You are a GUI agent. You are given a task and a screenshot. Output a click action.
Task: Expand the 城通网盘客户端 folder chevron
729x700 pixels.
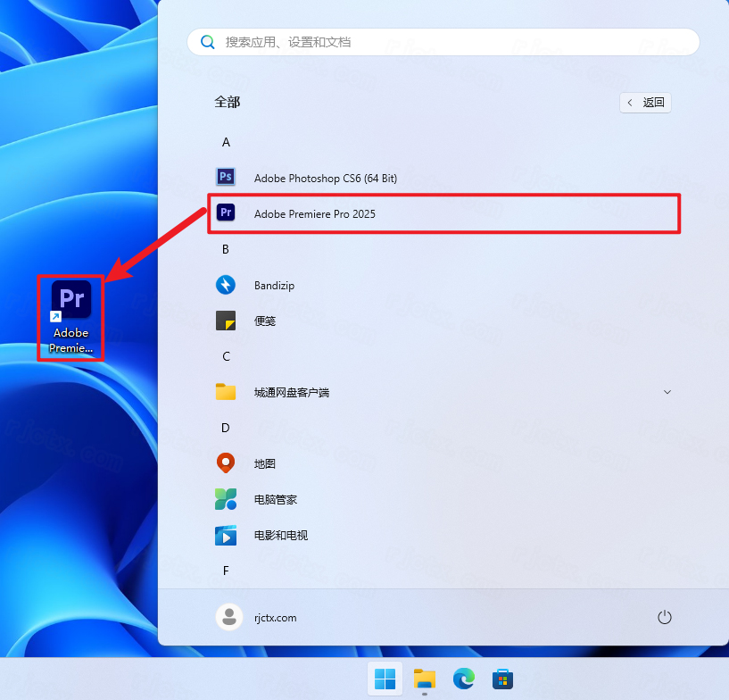point(667,392)
